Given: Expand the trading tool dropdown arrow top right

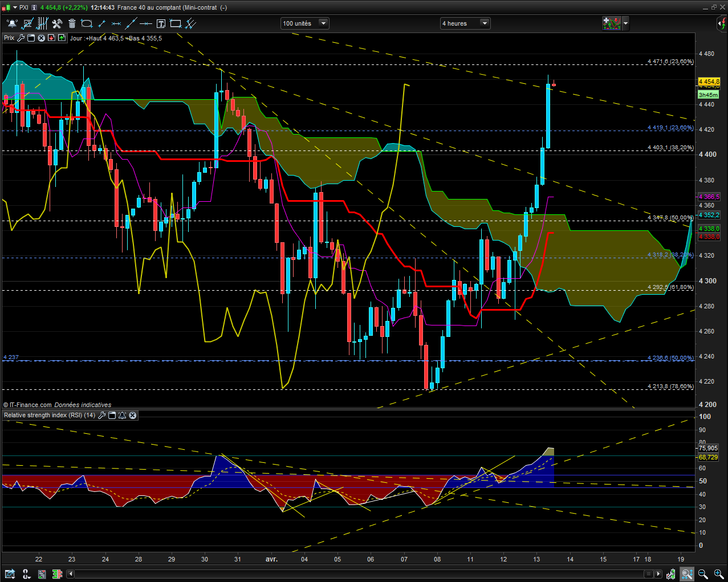Looking at the screenshot, I should click(x=625, y=23).
